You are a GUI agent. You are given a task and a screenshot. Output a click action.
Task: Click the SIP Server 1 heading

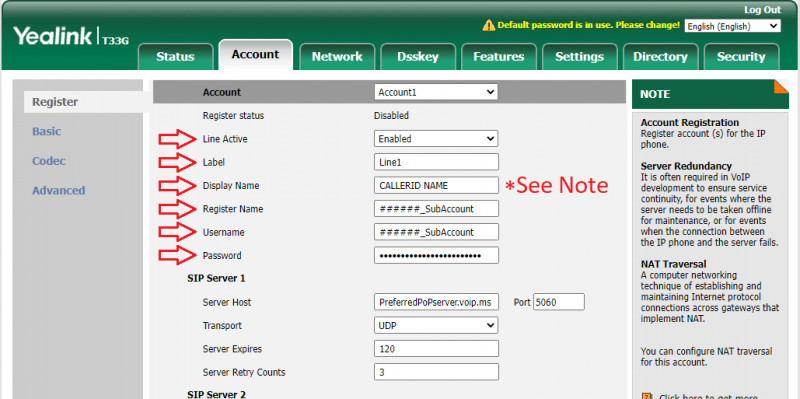point(216,279)
